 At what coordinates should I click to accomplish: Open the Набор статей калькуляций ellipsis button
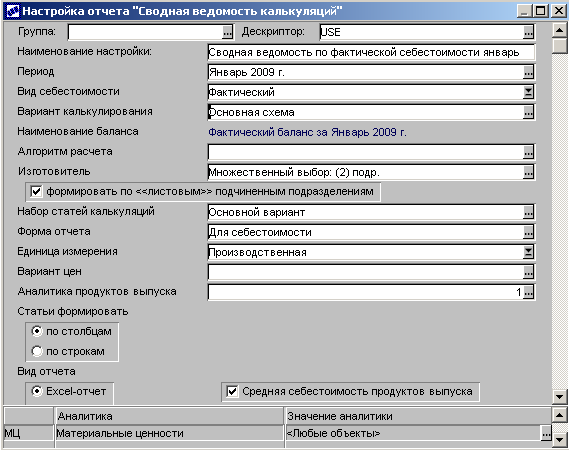click(x=528, y=212)
